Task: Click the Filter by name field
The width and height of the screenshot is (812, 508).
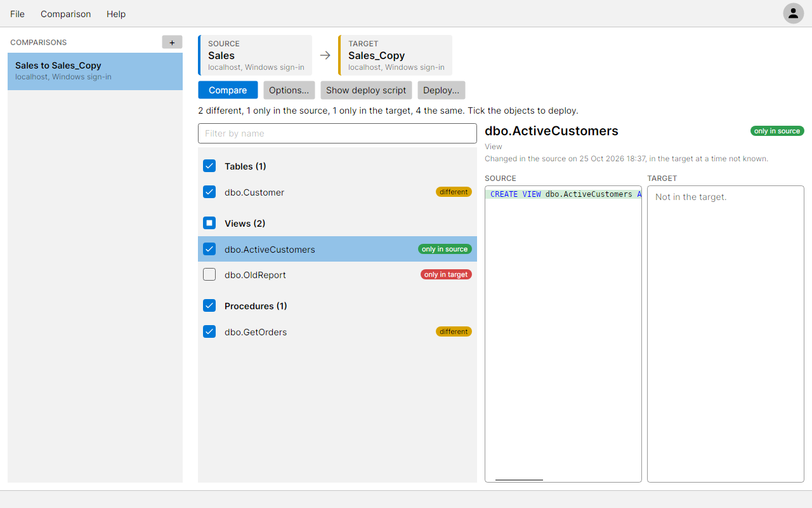Action: [337, 133]
